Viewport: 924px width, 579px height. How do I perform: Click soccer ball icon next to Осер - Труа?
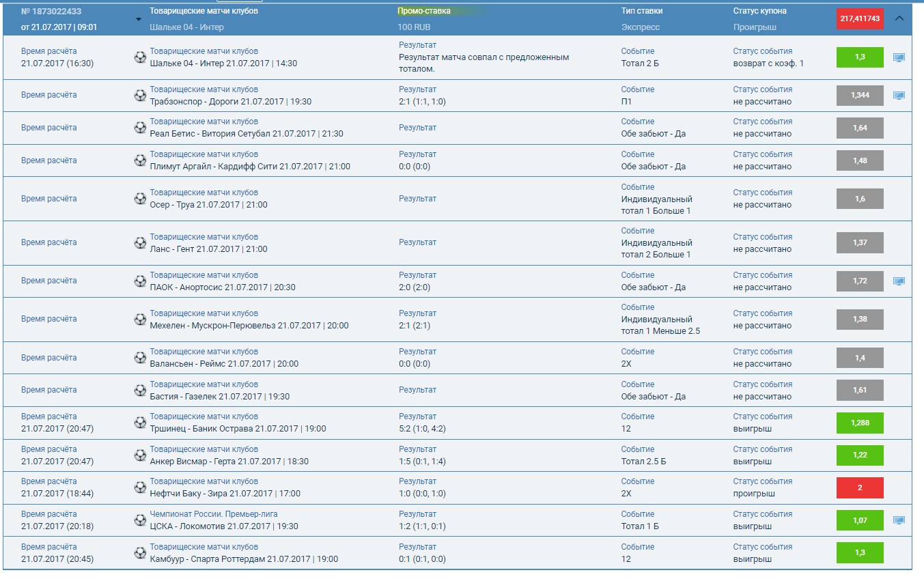pos(140,199)
